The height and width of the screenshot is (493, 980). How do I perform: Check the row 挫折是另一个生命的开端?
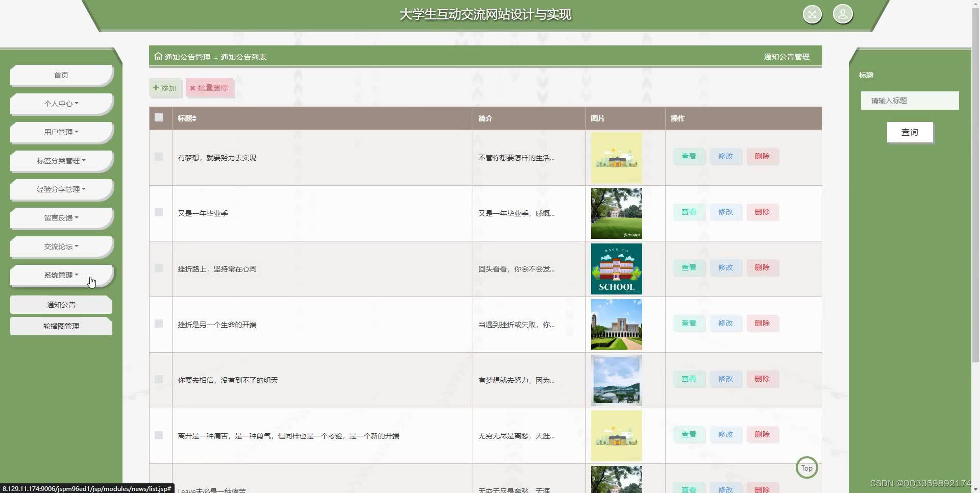pyautogui.click(x=159, y=324)
